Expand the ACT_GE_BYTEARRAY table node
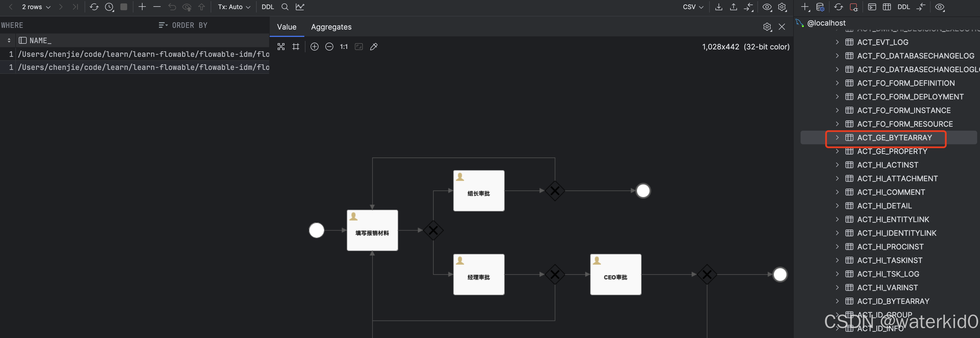Image resolution: width=980 pixels, height=338 pixels. pos(837,137)
